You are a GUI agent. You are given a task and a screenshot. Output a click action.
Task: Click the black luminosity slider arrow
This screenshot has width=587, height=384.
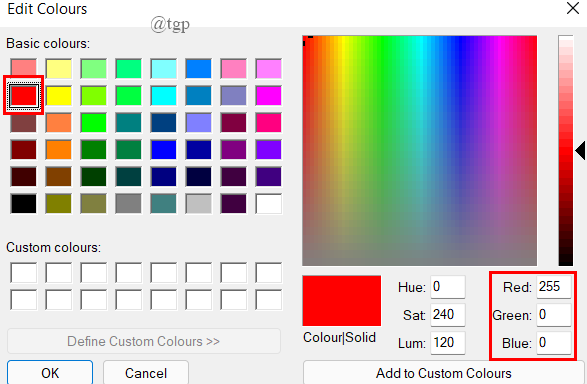tap(580, 150)
